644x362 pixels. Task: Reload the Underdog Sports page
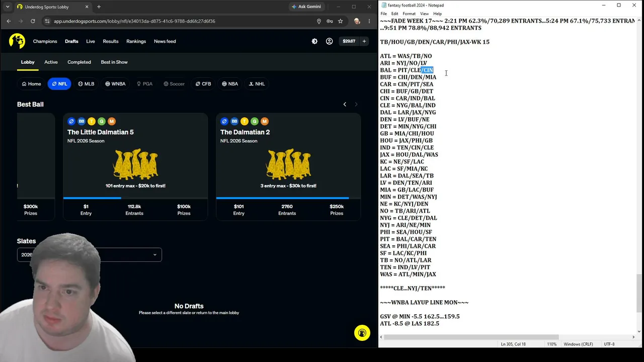33,21
